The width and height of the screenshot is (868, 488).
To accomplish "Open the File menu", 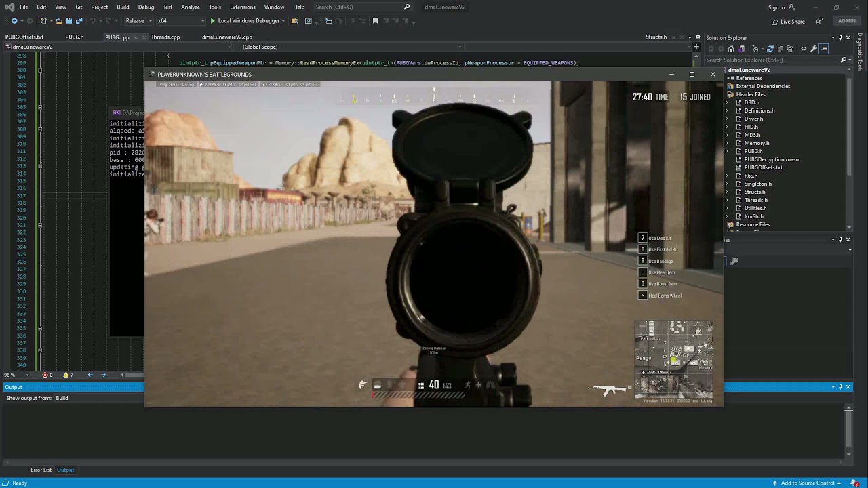I will pyautogui.click(x=24, y=7).
